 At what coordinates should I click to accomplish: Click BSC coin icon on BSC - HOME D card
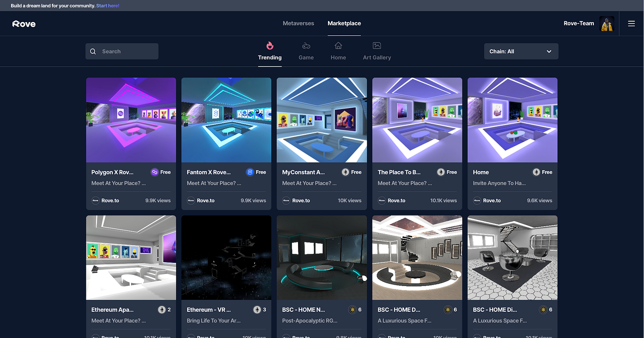click(448, 309)
